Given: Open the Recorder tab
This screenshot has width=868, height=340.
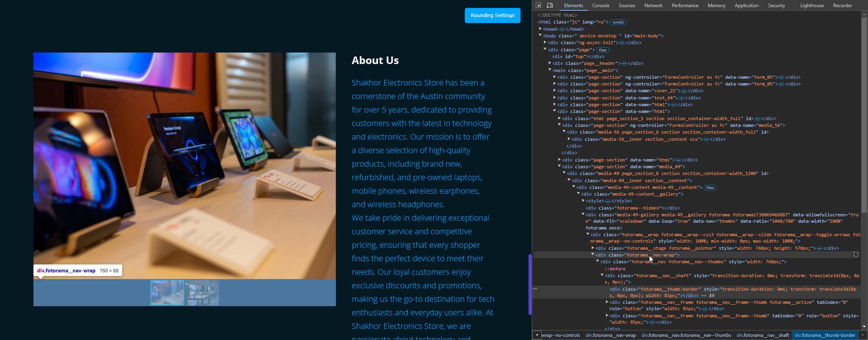Looking at the screenshot, I should 843,6.
